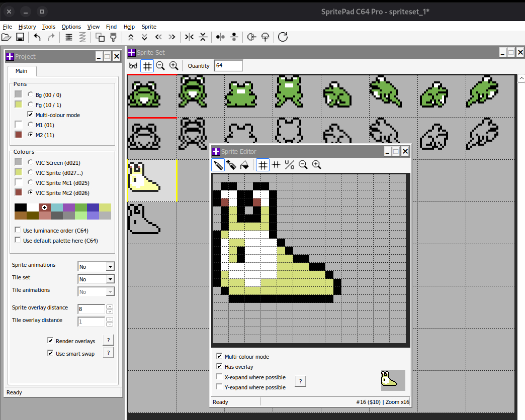Increase the Sprite overlay distance value

[x=110, y=306]
